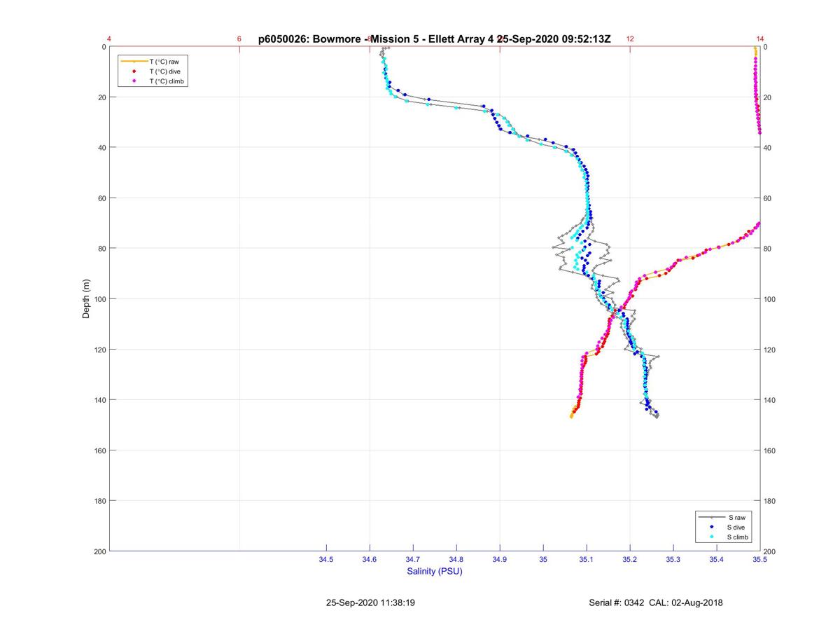Image resolution: width=840 pixels, height=620 pixels.
Task: Click the 35.3 salinity tick label
Action: (x=673, y=560)
